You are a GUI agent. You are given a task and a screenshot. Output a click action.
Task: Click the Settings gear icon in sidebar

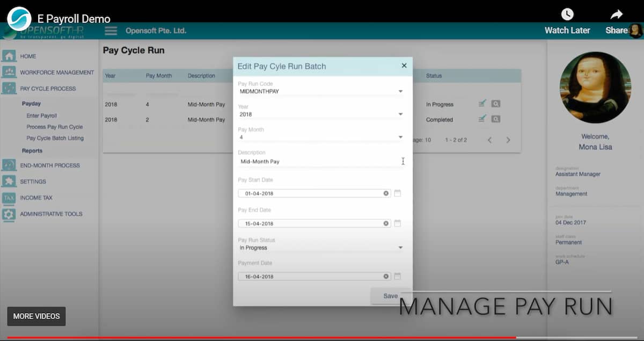9,182
